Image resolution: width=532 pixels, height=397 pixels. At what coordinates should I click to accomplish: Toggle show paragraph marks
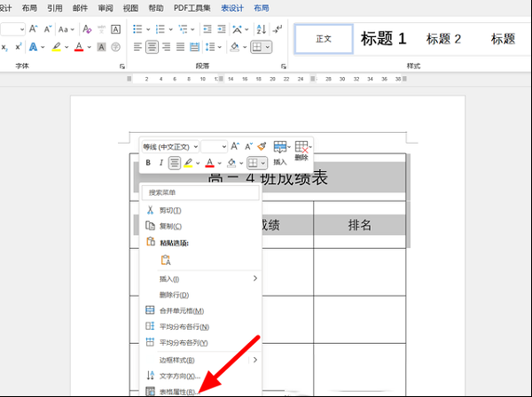[278, 29]
